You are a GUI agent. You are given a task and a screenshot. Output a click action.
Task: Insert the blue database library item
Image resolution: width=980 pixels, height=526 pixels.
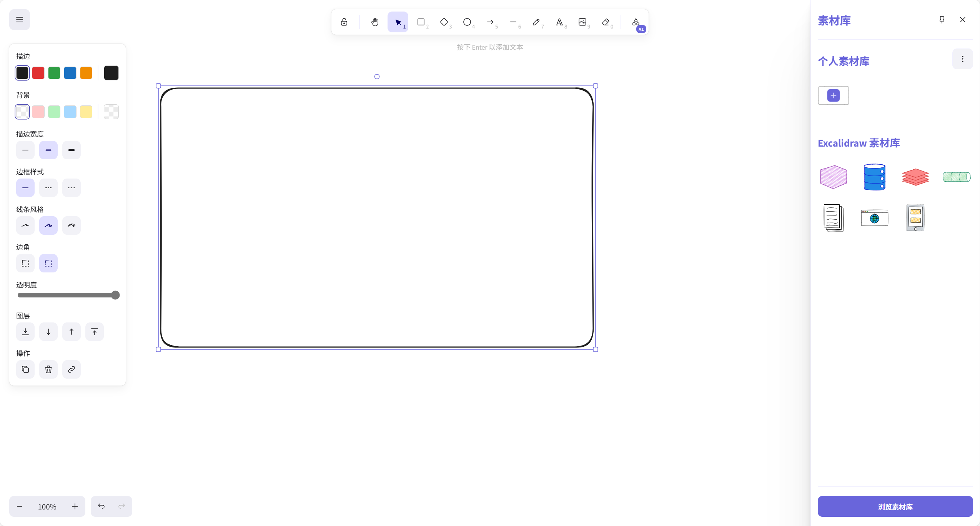(875, 177)
